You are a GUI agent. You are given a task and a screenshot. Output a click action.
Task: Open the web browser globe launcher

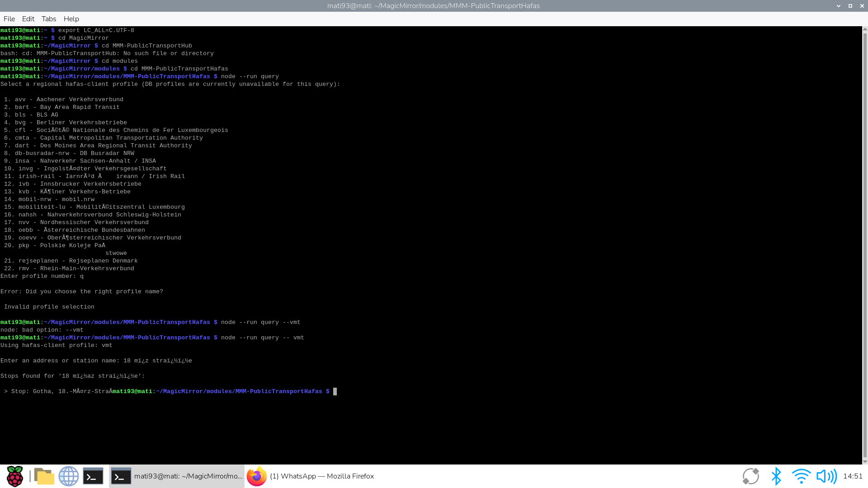(x=69, y=476)
